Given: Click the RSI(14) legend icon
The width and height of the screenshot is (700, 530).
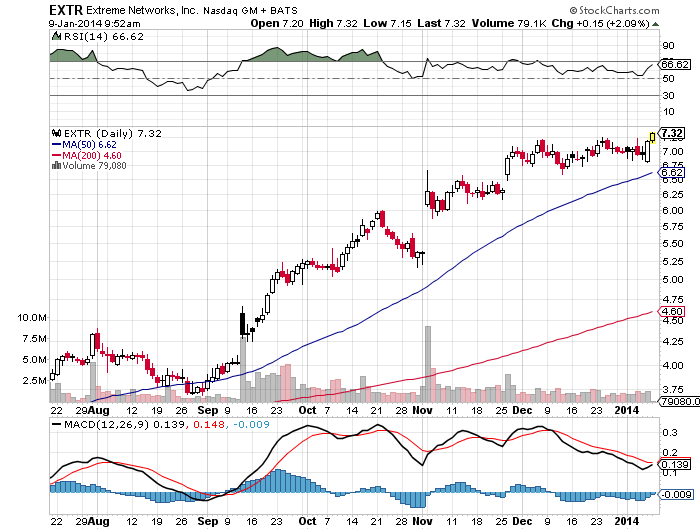Looking at the screenshot, I should [x=56, y=36].
